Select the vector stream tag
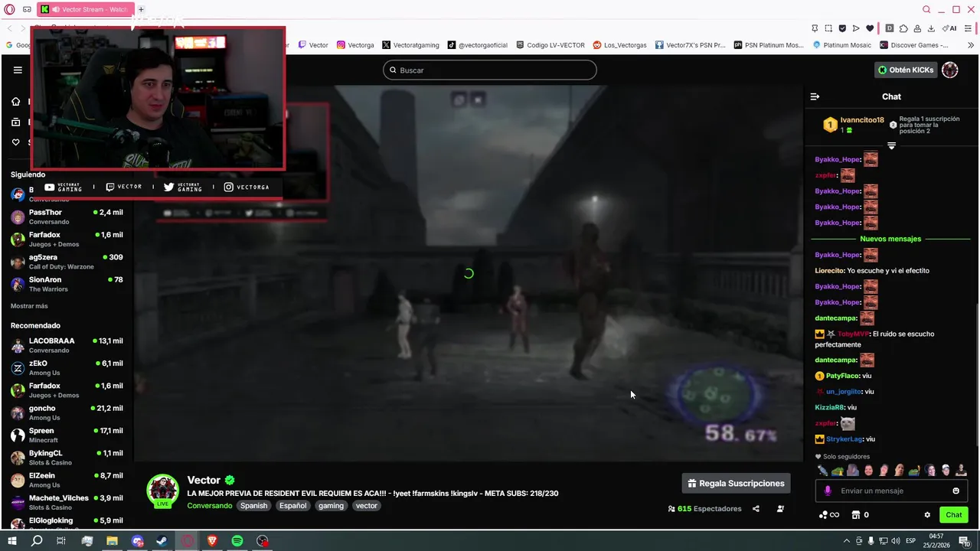This screenshot has height=551, width=980. point(367,506)
